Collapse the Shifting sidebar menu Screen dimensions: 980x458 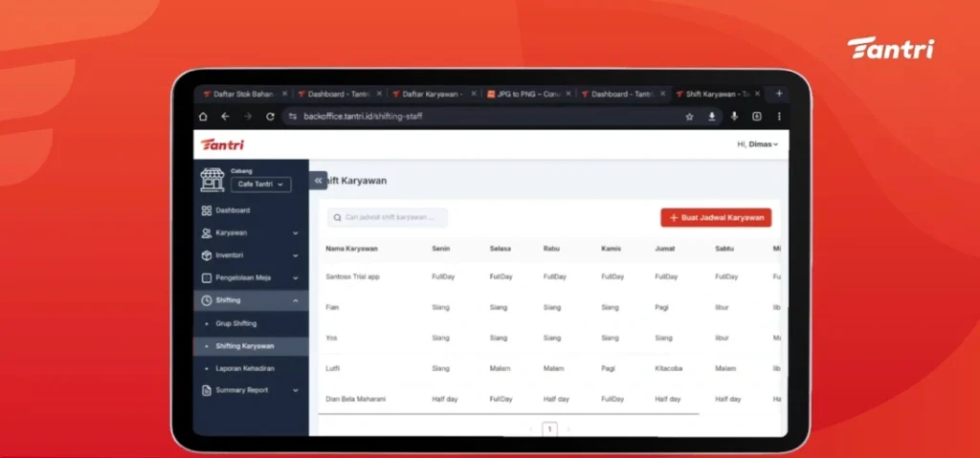pos(251,300)
